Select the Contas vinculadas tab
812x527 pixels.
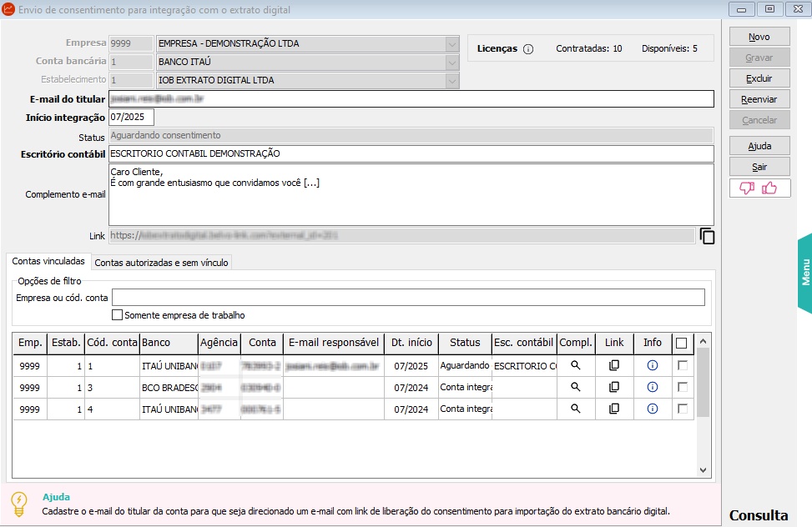(x=48, y=262)
